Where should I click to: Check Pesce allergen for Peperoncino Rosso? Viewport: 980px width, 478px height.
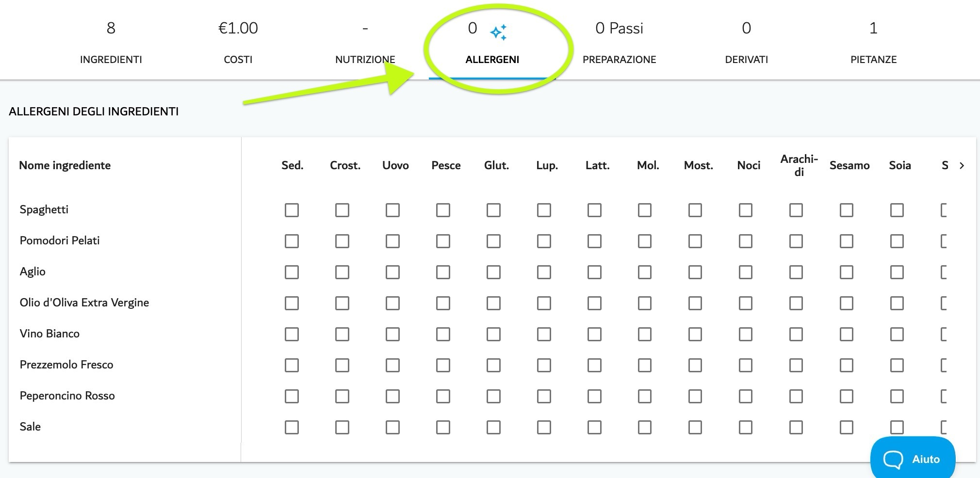click(x=443, y=396)
